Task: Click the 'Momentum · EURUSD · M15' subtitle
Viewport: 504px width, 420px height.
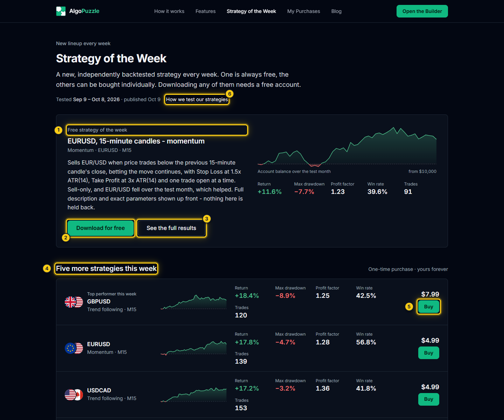Action: [99, 150]
